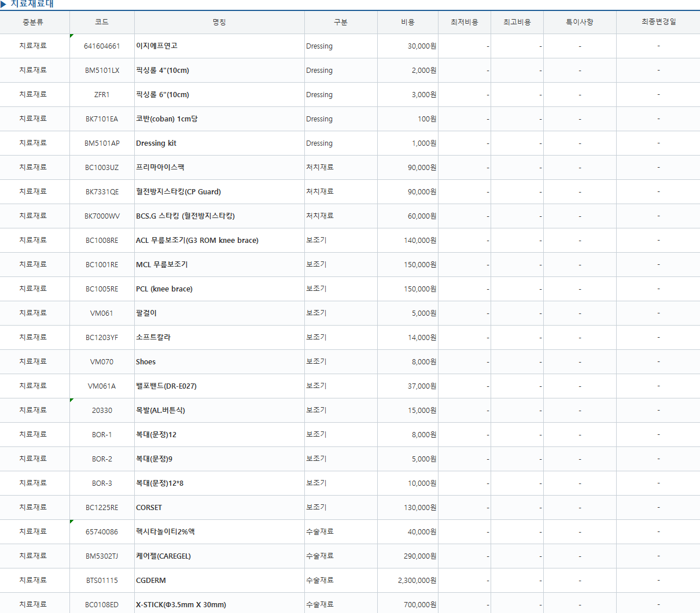Viewport: 700px width, 613px height.
Task: Click the item name 복대(문정)9
Action: (x=154, y=459)
